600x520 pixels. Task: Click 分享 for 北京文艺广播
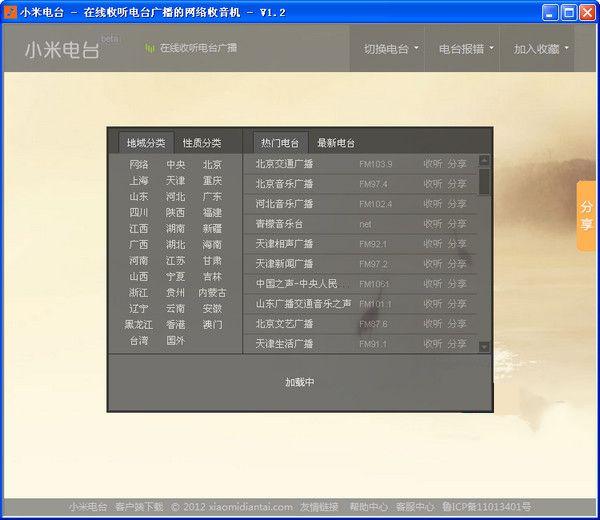[457, 324]
